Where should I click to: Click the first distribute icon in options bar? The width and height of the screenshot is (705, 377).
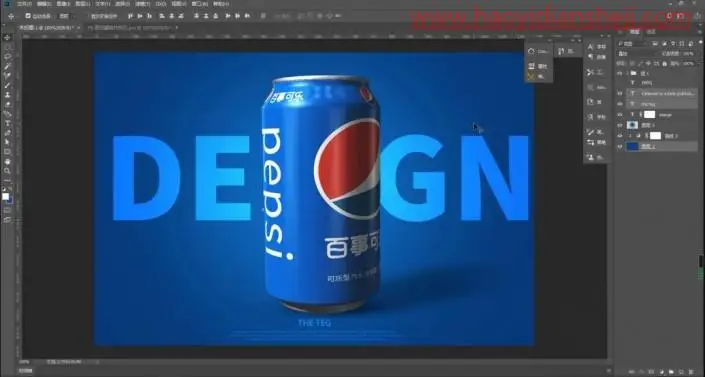(196, 16)
